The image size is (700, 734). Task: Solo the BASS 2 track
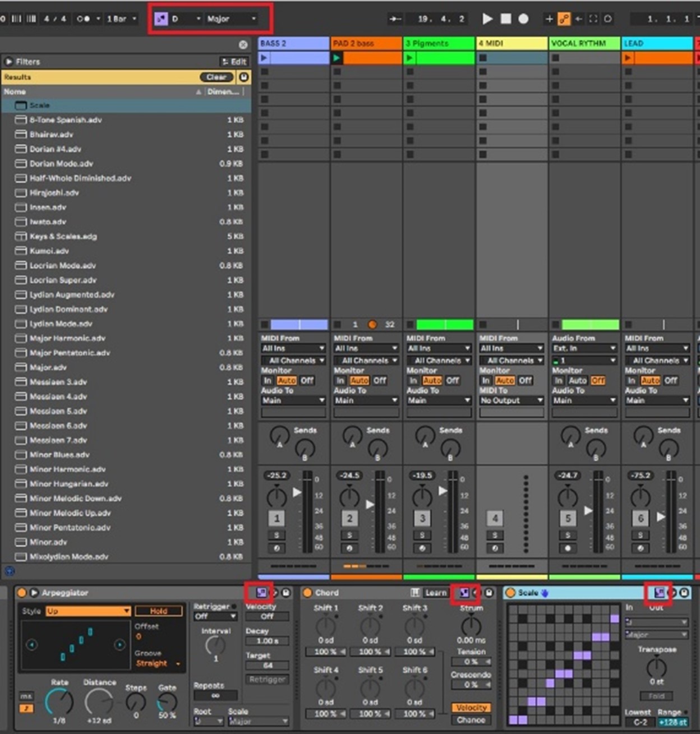[x=277, y=535]
